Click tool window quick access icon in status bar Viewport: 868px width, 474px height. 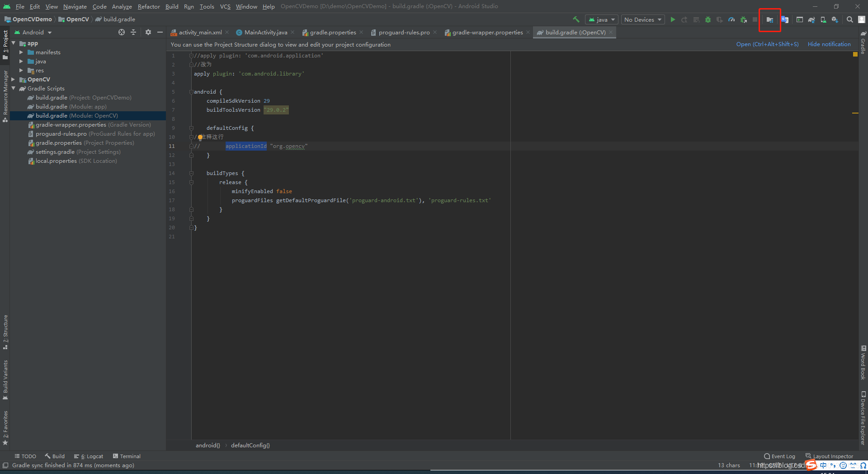(5, 465)
